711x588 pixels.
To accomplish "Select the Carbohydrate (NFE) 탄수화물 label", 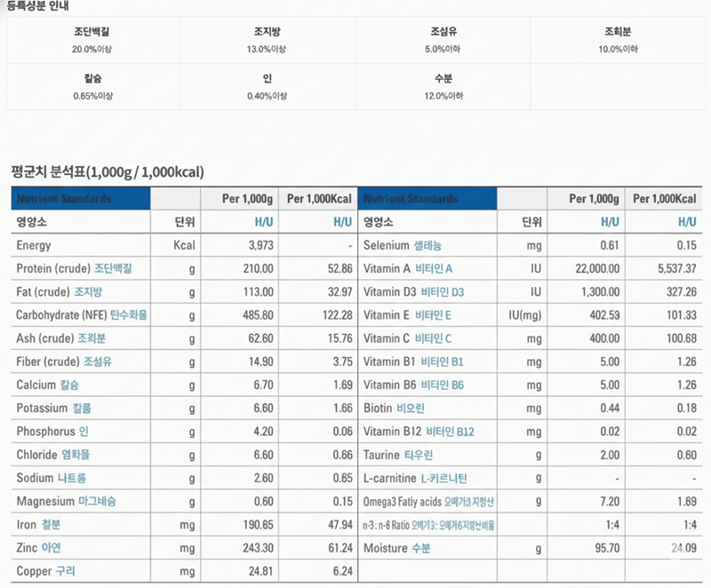I will [x=82, y=314].
